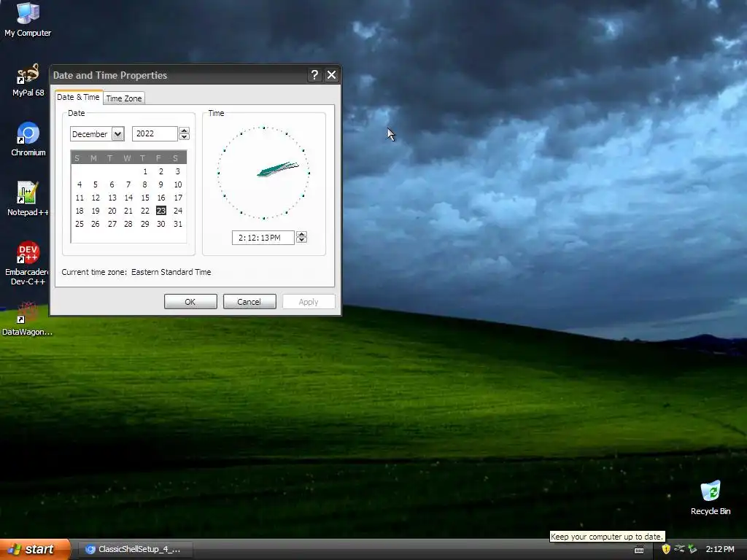The height and width of the screenshot is (560, 747).
Task: Expand the December month dropdown
Action: coord(117,134)
